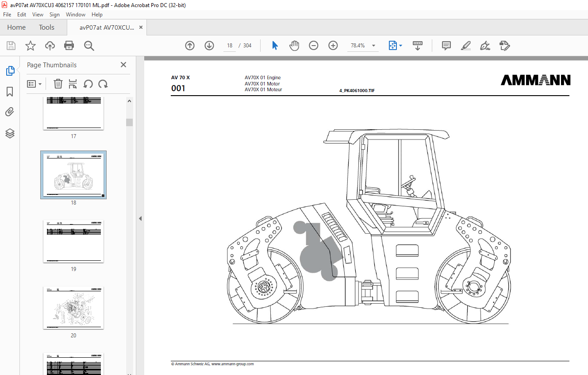The height and width of the screenshot is (375, 588).
Task: Close the Page Thumbnails panel
Action: point(123,65)
